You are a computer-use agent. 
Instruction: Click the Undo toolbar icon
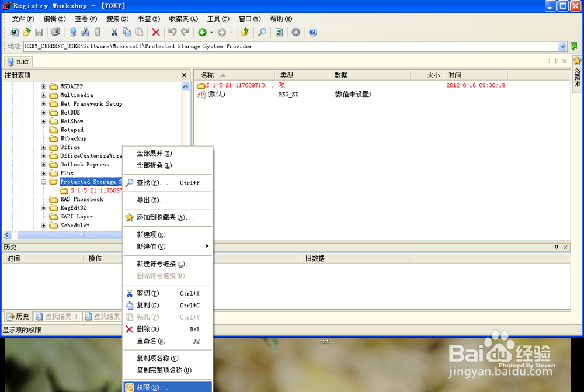[x=172, y=32]
